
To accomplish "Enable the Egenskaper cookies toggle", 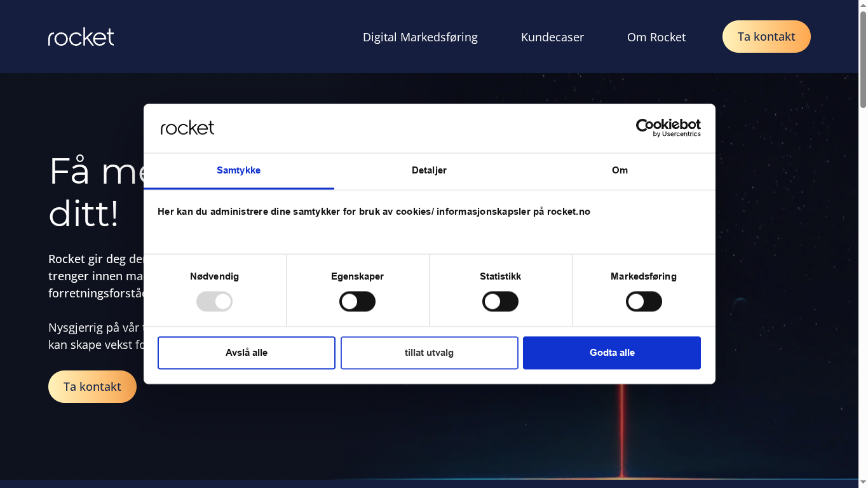I will coord(357,301).
